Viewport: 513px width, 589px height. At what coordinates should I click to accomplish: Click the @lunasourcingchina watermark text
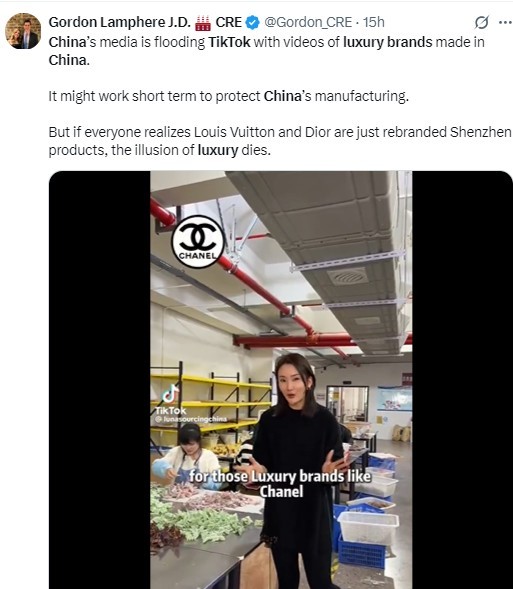click(x=191, y=419)
